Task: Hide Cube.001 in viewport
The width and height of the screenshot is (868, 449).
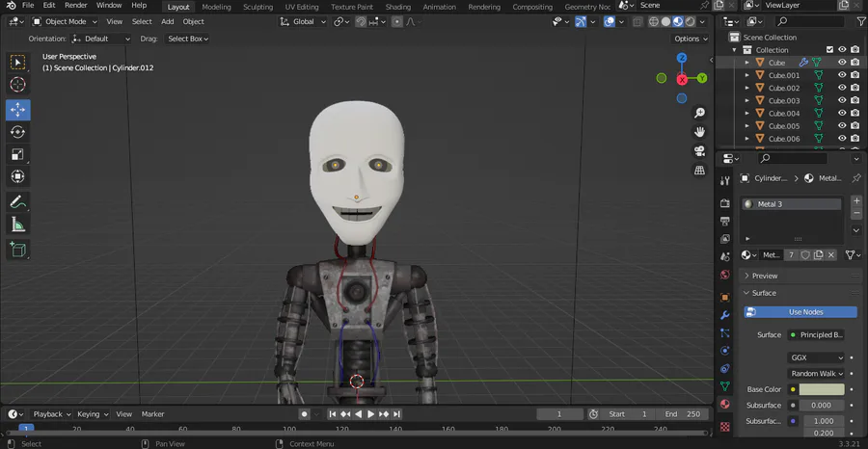Action: (842, 75)
